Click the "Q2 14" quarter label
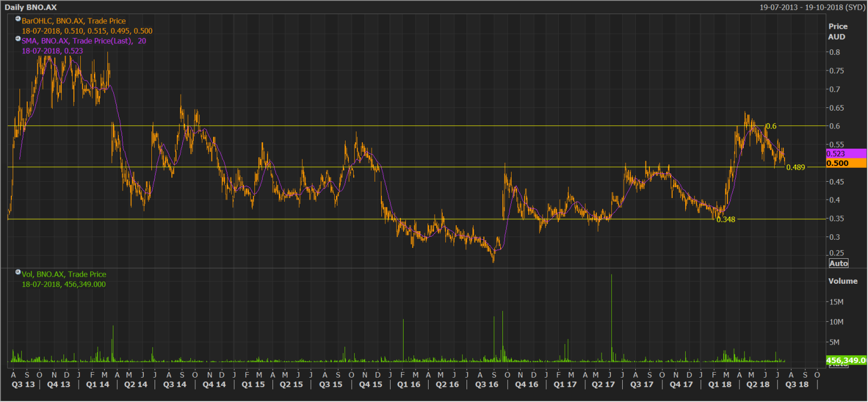This screenshot has width=868, height=402. click(x=136, y=385)
